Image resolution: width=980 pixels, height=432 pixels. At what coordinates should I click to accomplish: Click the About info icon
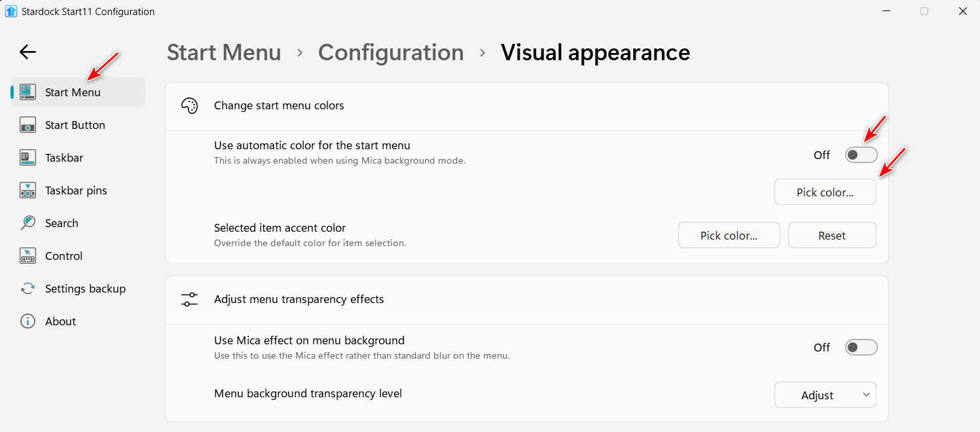27,321
